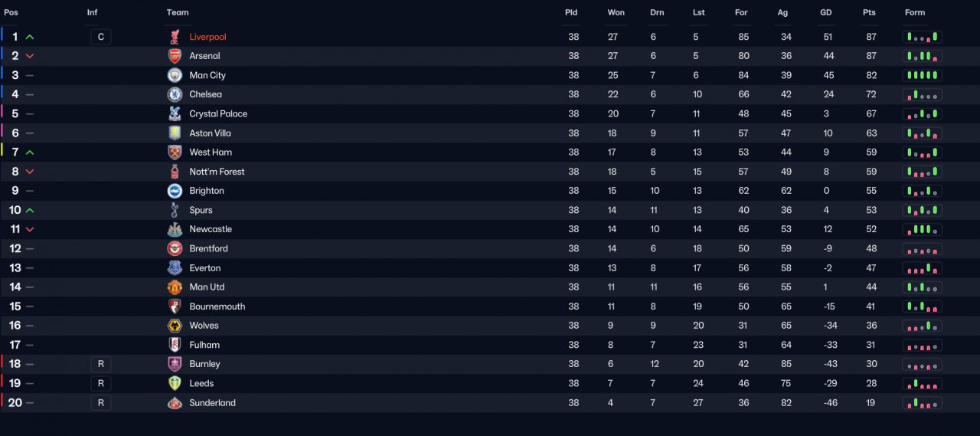Image resolution: width=980 pixels, height=436 pixels.
Task: View Man City's recent form indicator
Action: point(923,75)
